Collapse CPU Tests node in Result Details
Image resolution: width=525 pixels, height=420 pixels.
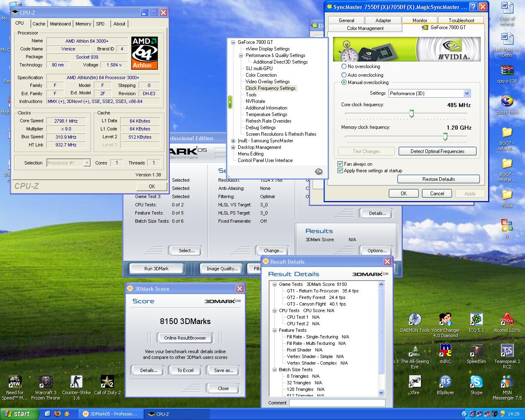pyautogui.click(x=274, y=310)
